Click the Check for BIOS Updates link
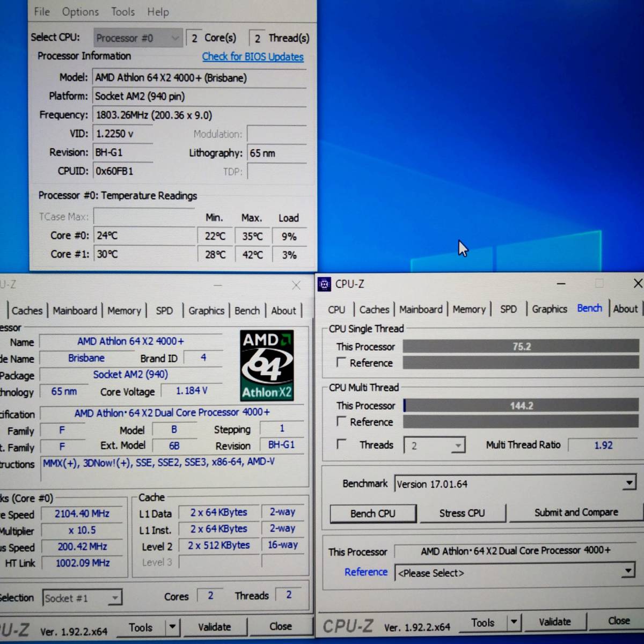Screen dimensions: 644x644 [x=253, y=56]
